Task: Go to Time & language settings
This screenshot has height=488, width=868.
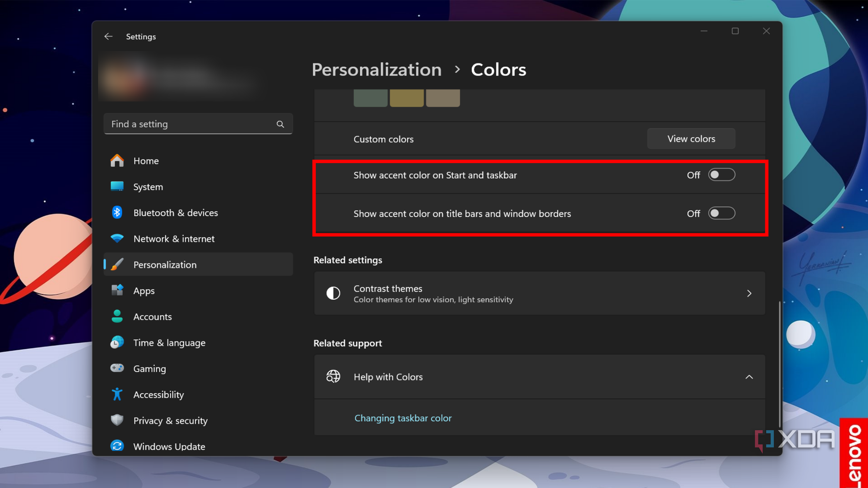Action: tap(169, 342)
